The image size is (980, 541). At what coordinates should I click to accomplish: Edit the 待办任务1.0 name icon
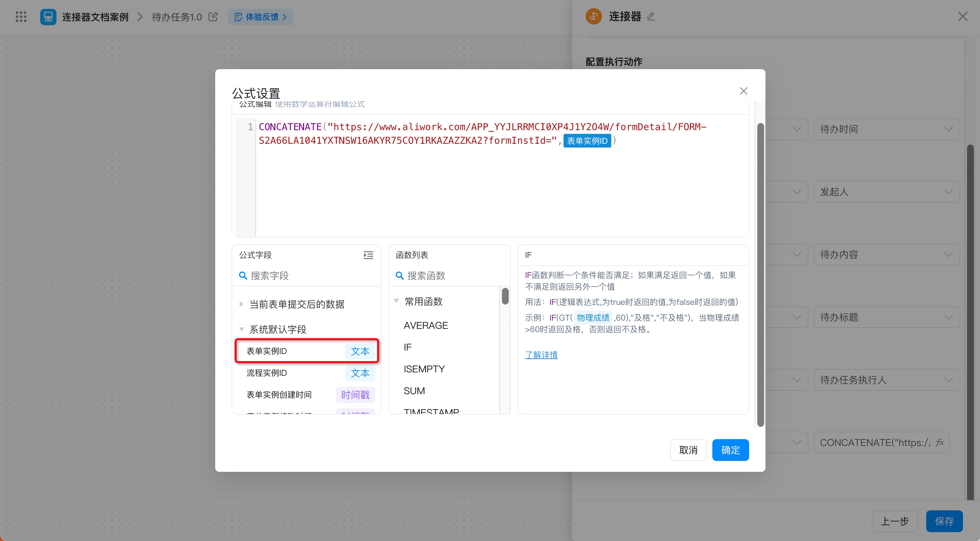(213, 16)
